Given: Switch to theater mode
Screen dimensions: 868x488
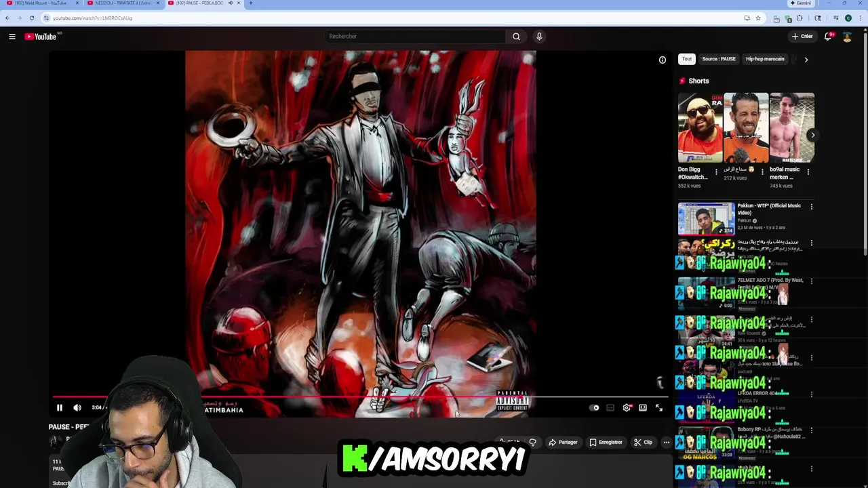Looking at the screenshot, I should tap(643, 408).
